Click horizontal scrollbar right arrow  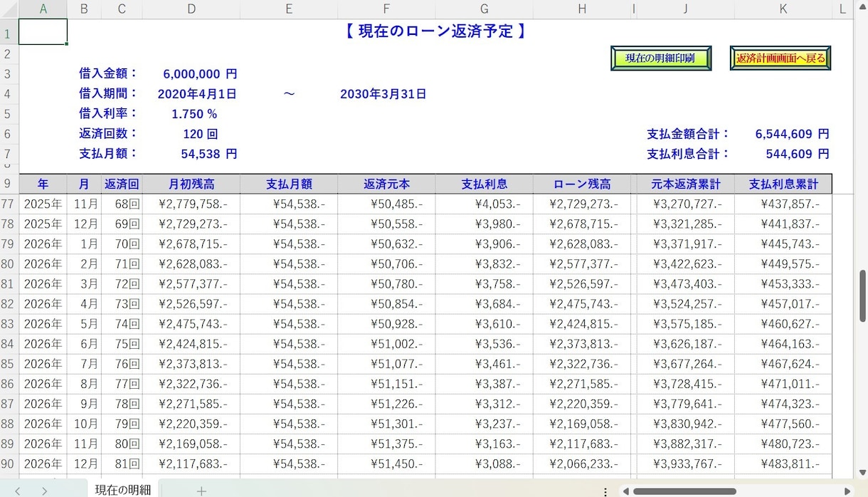click(847, 491)
